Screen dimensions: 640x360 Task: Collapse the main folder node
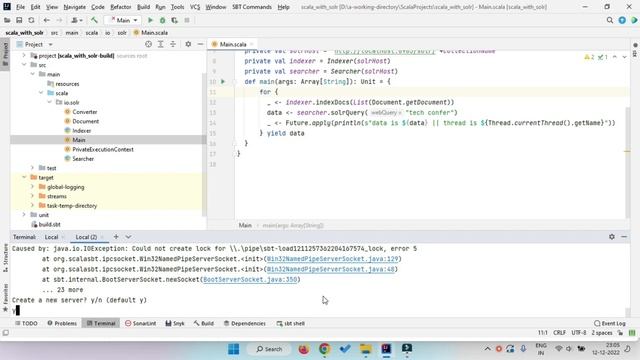[x=33, y=74]
